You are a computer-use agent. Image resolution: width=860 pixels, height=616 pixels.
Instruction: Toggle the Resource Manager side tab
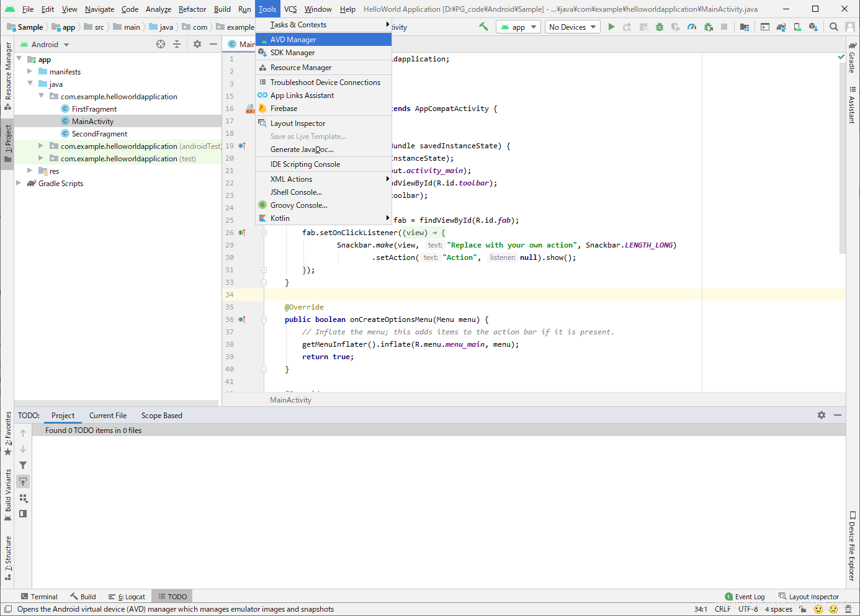(x=7, y=76)
